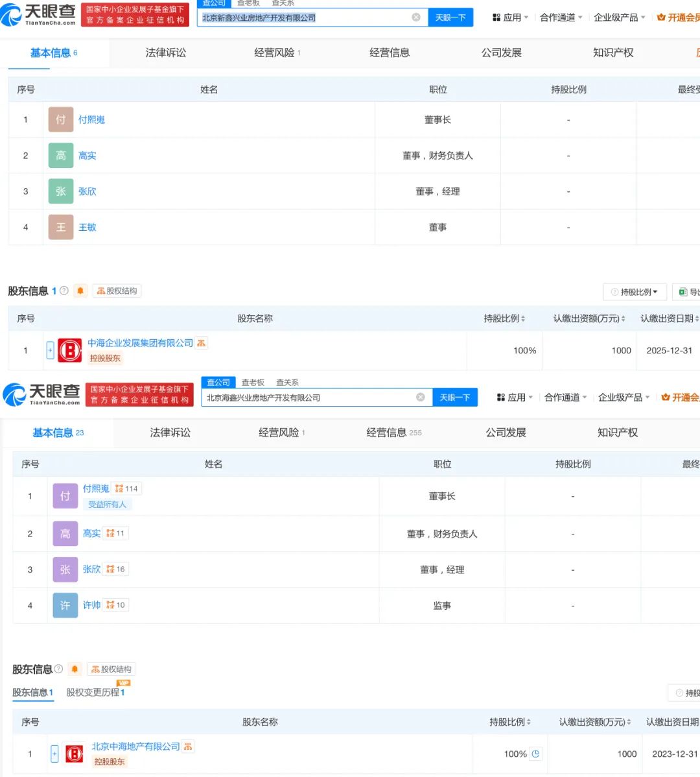Click 天眼一下 beside 北京海鑫兴业 search
This screenshot has height=777, width=700.
455,398
